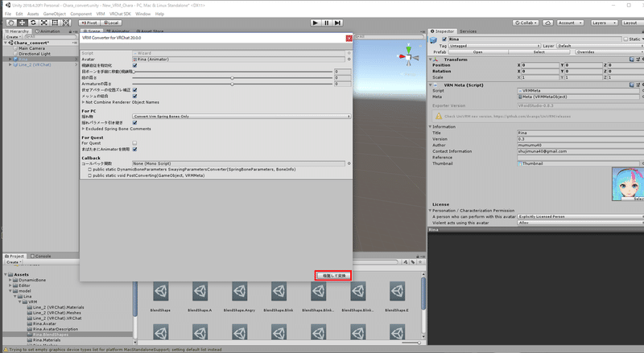
Task: Toggle the Pivot handle position button
Action: click(89, 23)
